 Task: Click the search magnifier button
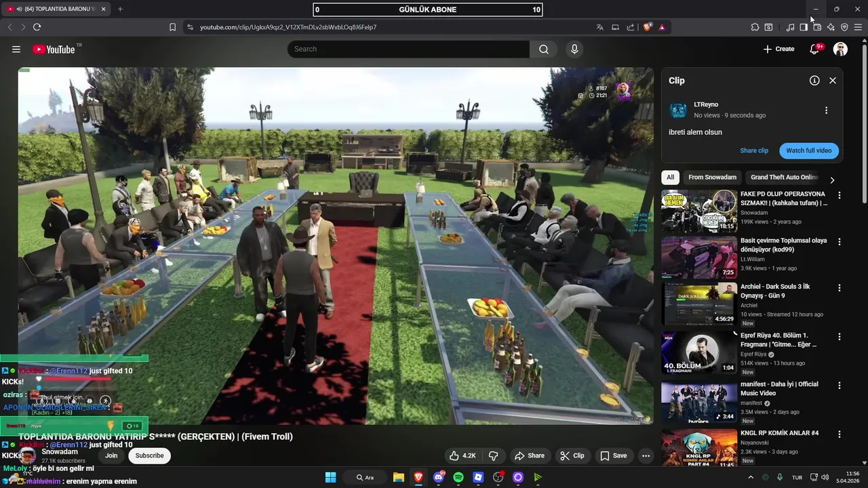(x=544, y=49)
